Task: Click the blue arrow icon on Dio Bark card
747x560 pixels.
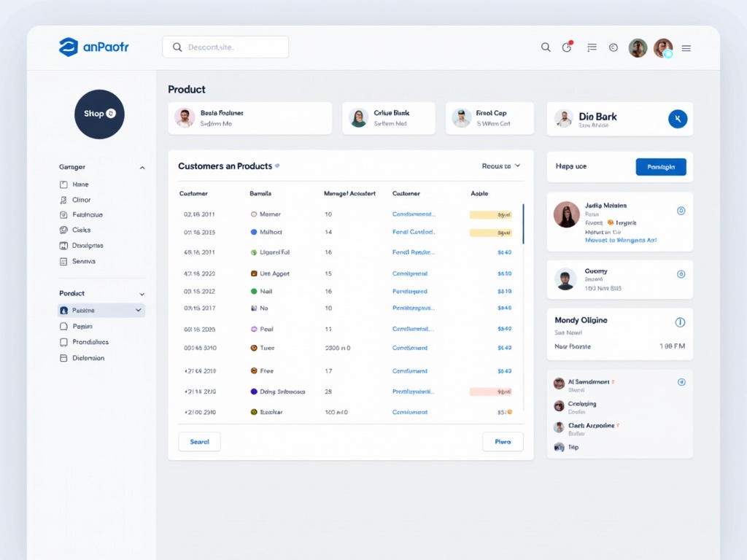Action: pyautogui.click(x=678, y=118)
